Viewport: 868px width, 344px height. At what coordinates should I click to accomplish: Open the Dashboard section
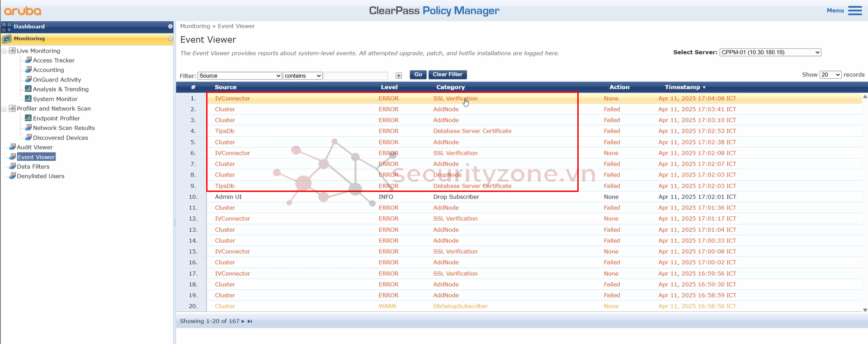tap(29, 27)
